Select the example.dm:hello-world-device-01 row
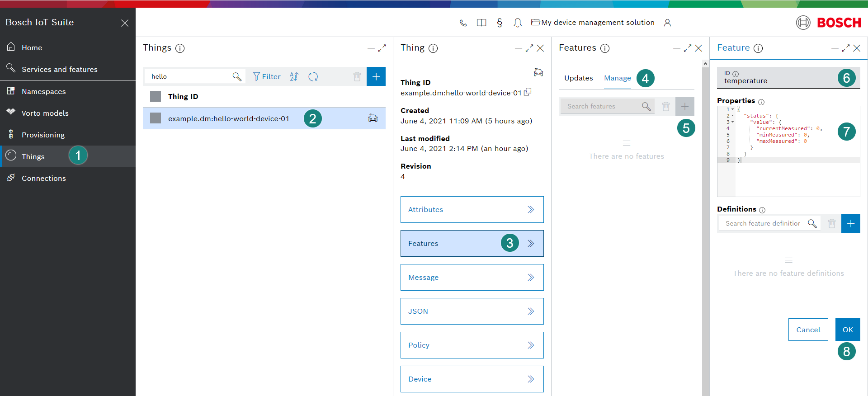Screen dimensions: 868x396 [x=264, y=118]
